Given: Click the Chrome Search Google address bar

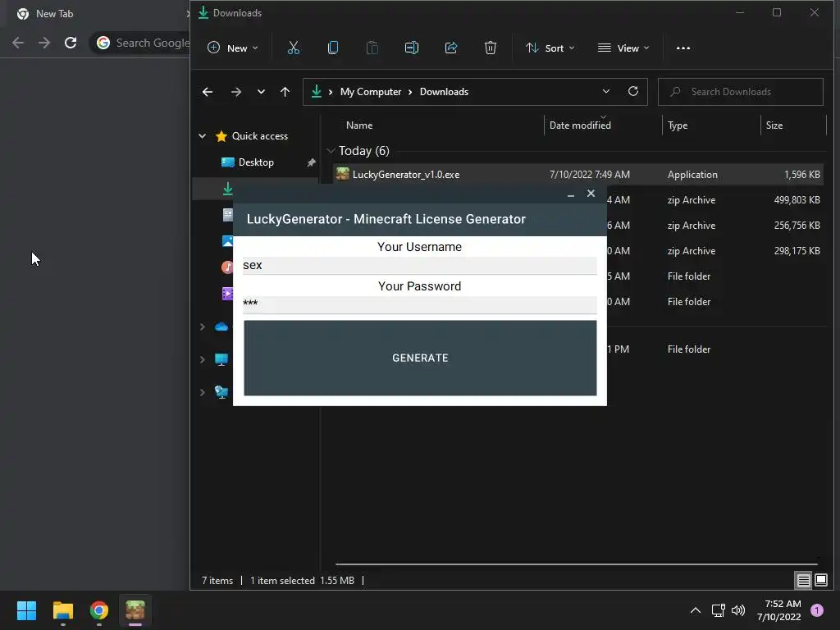Looking at the screenshot, I should point(140,43).
